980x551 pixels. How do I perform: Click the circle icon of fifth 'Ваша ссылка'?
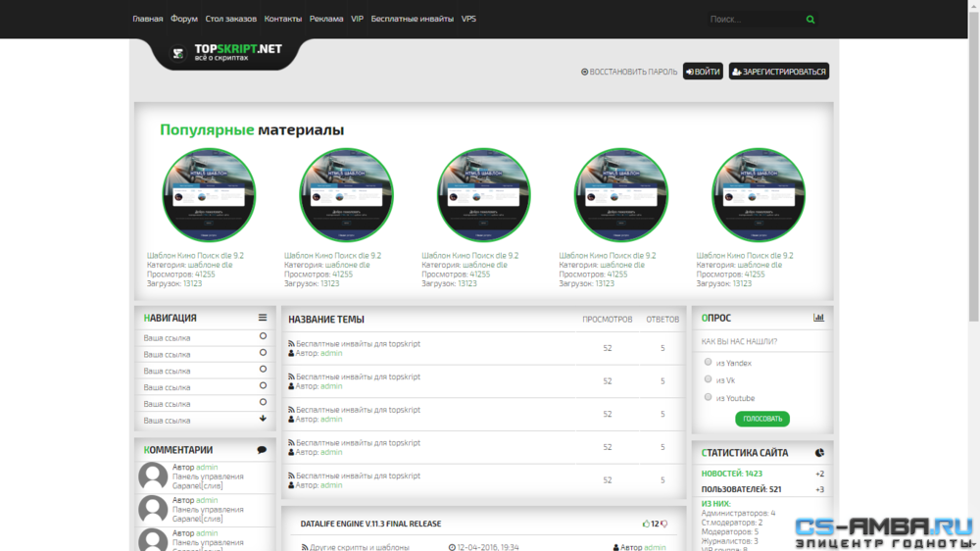(263, 402)
